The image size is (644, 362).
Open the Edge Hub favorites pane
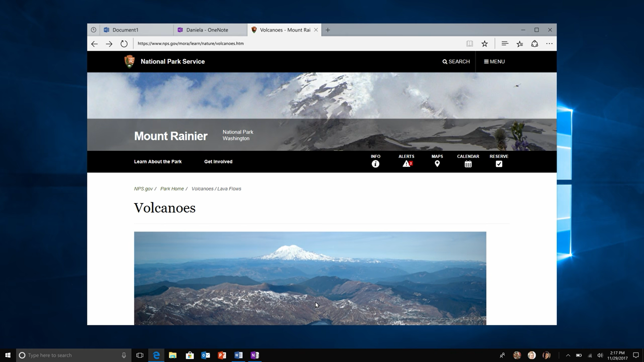[504, 43]
